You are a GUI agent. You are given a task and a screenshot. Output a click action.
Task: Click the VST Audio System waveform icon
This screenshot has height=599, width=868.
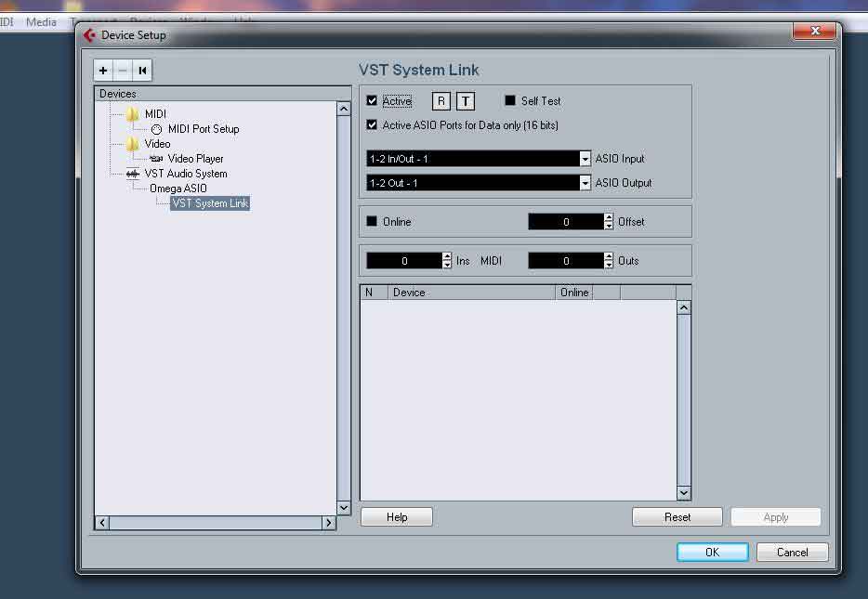point(132,174)
